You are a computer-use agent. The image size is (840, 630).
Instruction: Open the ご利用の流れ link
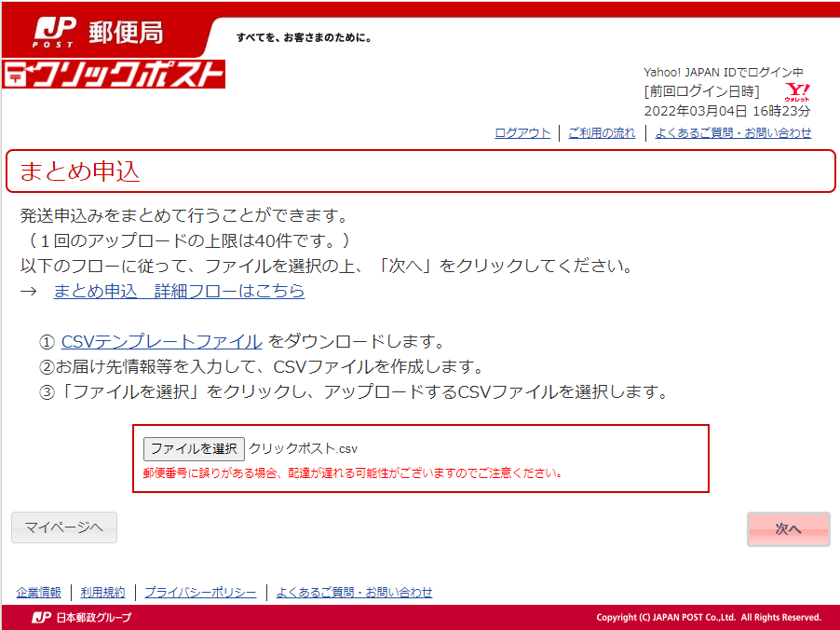(602, 132)
